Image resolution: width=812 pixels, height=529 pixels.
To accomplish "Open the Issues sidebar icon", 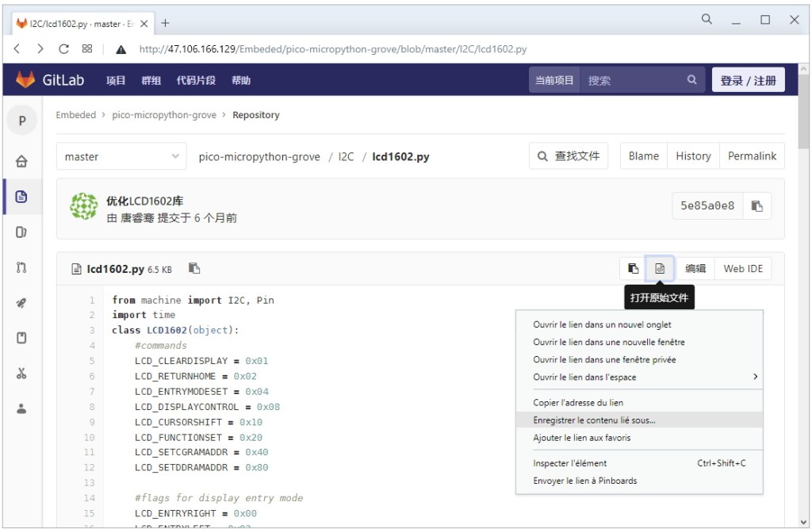I will click(21, 232).
